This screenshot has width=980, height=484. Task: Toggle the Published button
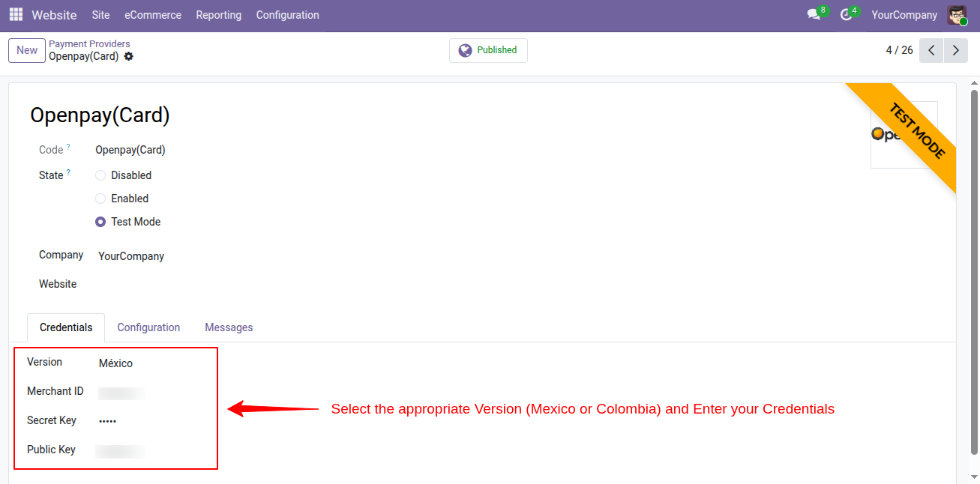(488, 50)
